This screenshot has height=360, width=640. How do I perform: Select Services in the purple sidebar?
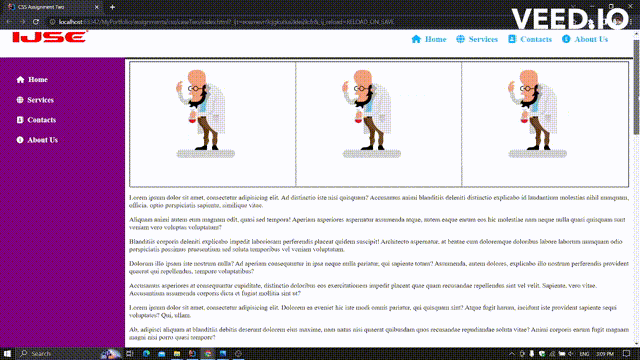[40, 100]
